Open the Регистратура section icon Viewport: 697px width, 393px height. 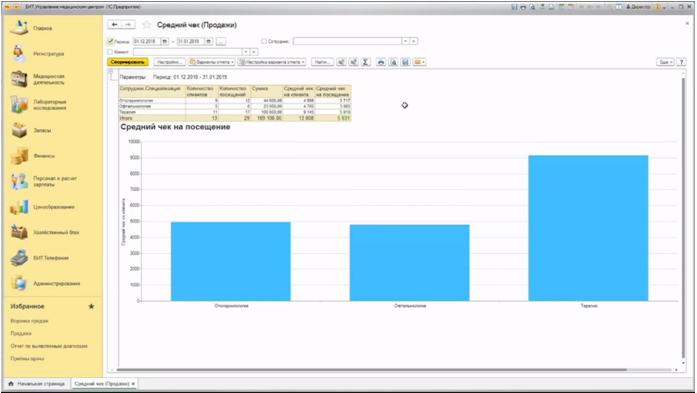tap(19, 54)
